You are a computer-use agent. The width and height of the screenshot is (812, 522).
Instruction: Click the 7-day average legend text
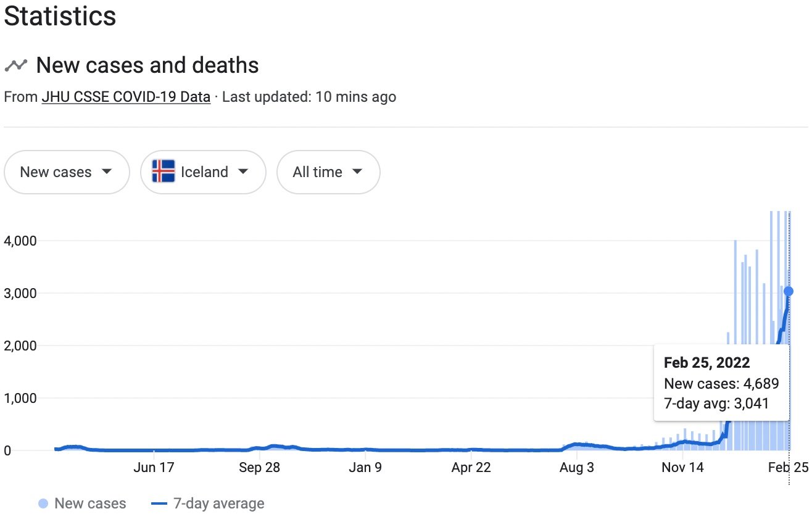220,503
